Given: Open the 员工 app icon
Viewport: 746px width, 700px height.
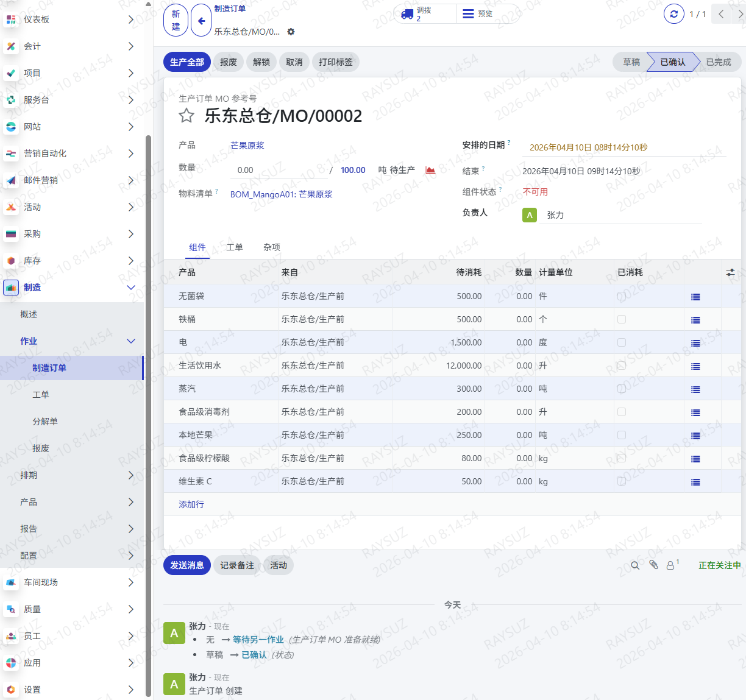Looking at the screenshot, I should coord(11,636).
